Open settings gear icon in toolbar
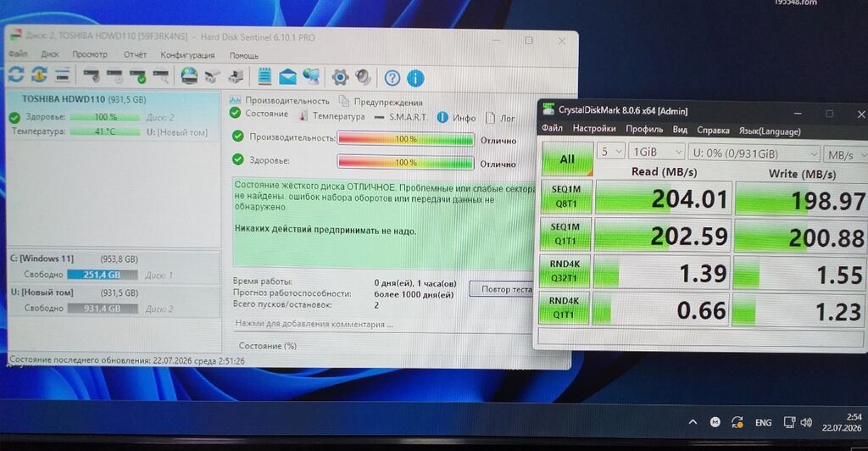 pos(340,77)
